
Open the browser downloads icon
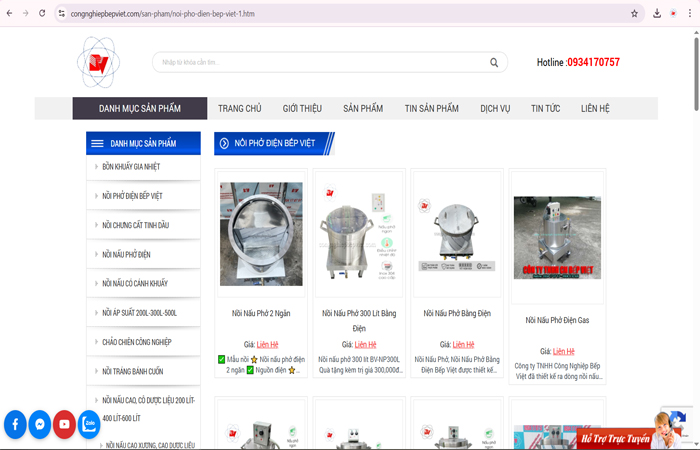(657, 14)
